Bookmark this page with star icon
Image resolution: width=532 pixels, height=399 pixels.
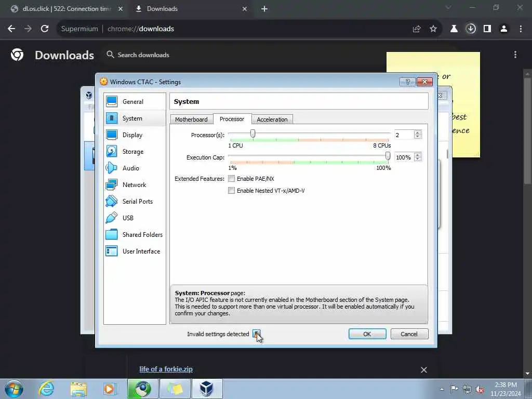pos(433,29)
